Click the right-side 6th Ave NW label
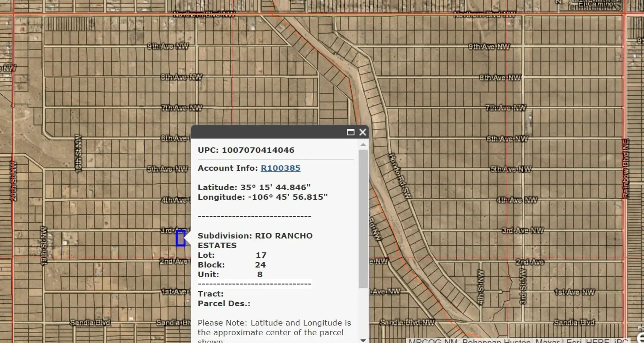The height and width of the screenshot is (343, 644). tap(507, 139)
